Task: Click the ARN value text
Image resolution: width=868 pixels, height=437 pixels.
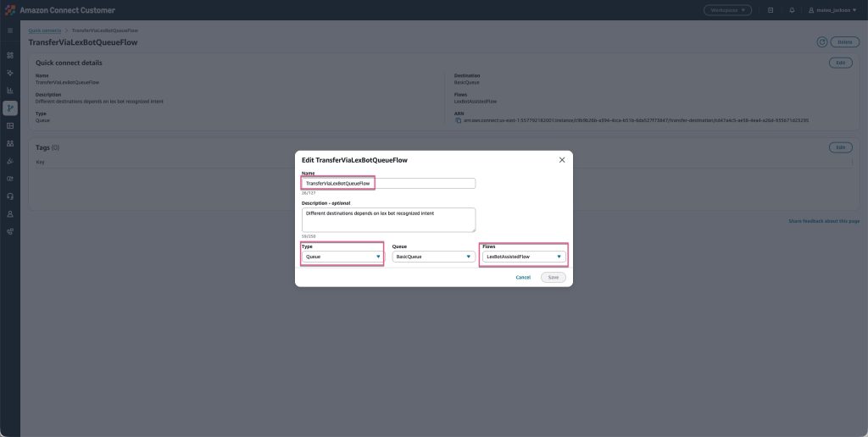Action: 637,120
